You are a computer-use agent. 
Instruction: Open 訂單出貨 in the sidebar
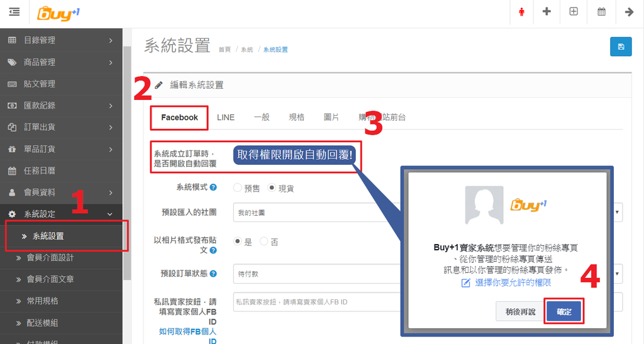61,127
